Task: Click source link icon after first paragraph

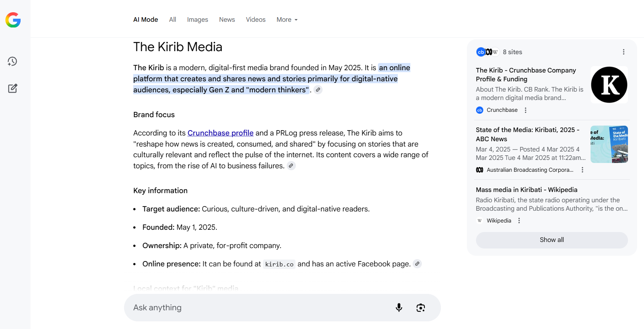Action: 318,90
